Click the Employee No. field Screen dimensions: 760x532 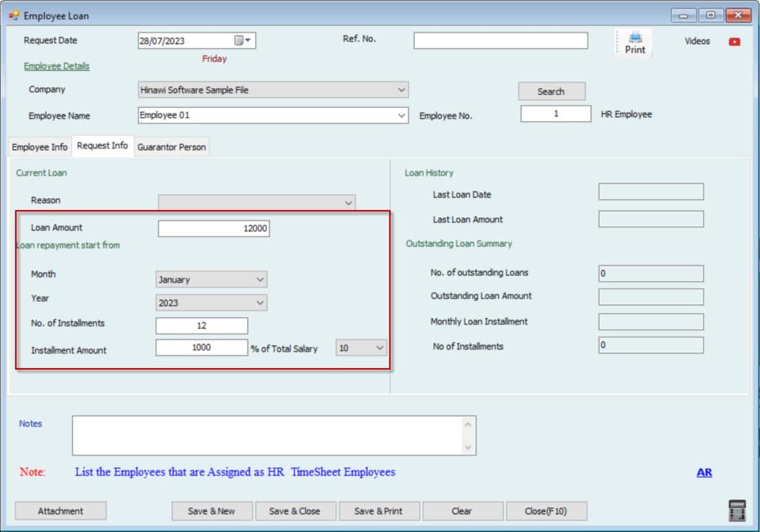[556, 114]
